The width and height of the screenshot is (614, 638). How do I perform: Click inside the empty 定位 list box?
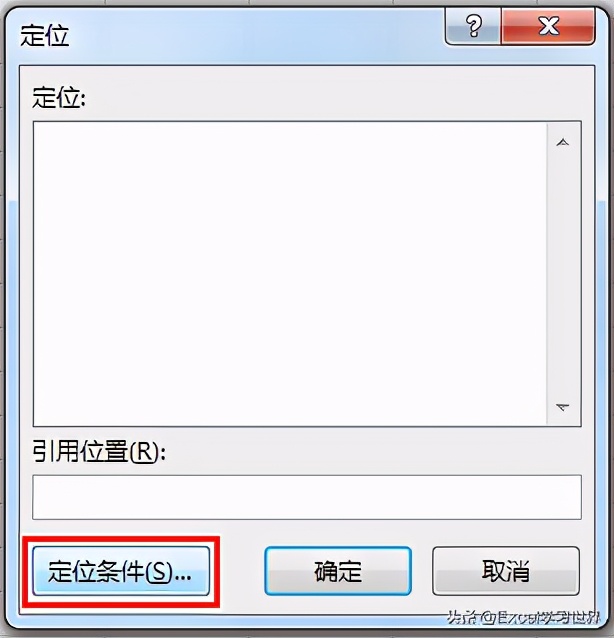point(290,273)
